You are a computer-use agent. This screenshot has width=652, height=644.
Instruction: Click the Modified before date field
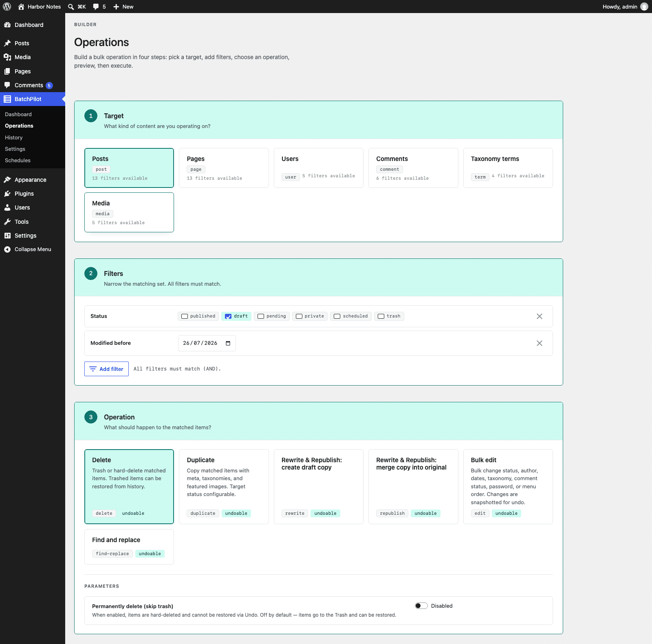point(207,343)
